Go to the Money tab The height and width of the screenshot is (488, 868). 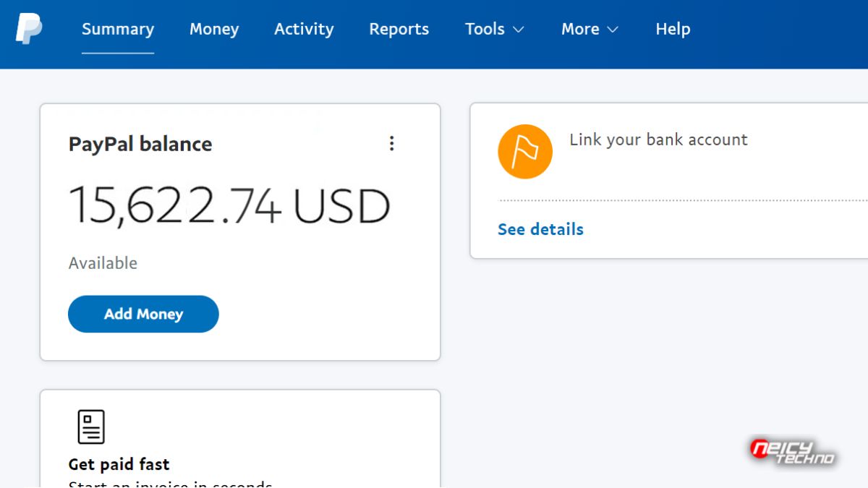[214, 29]
